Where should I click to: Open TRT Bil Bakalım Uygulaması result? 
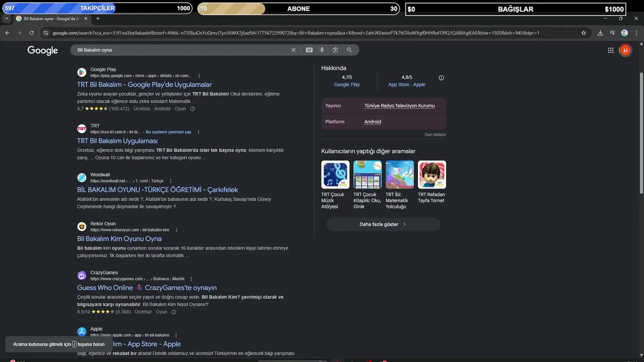(117, 141)
